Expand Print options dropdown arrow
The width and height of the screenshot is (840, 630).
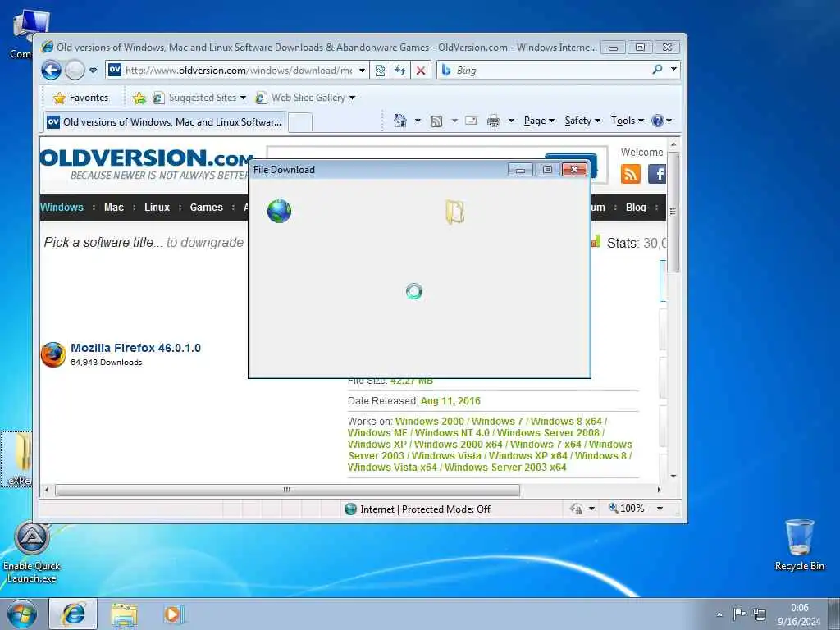(x=511, y=121)
